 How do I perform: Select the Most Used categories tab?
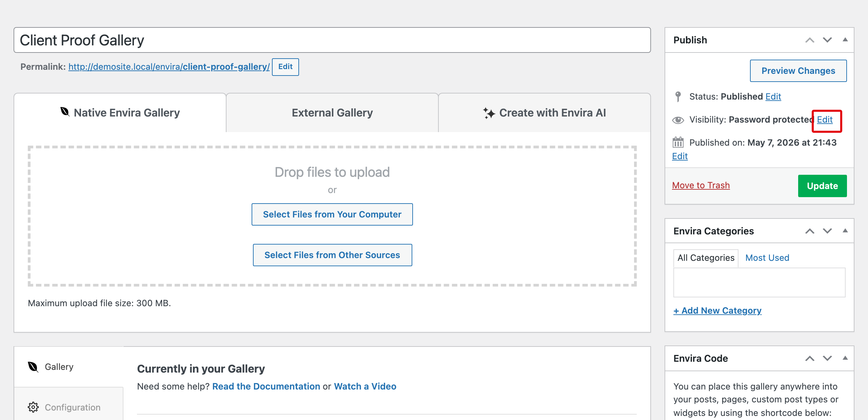(767, 258)
